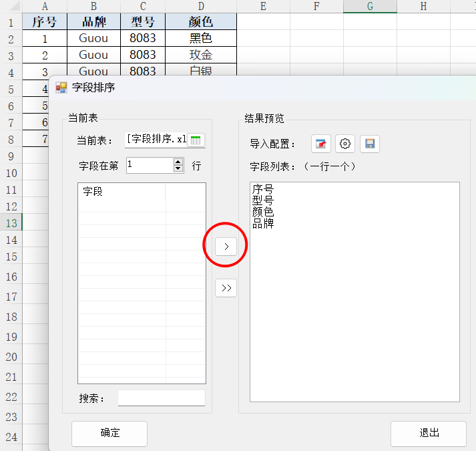Image resolution: width=476 pixels, height=451 pixels.
Task: Click 颜色 in the field list textbox
Action: [x=263, y=212]
